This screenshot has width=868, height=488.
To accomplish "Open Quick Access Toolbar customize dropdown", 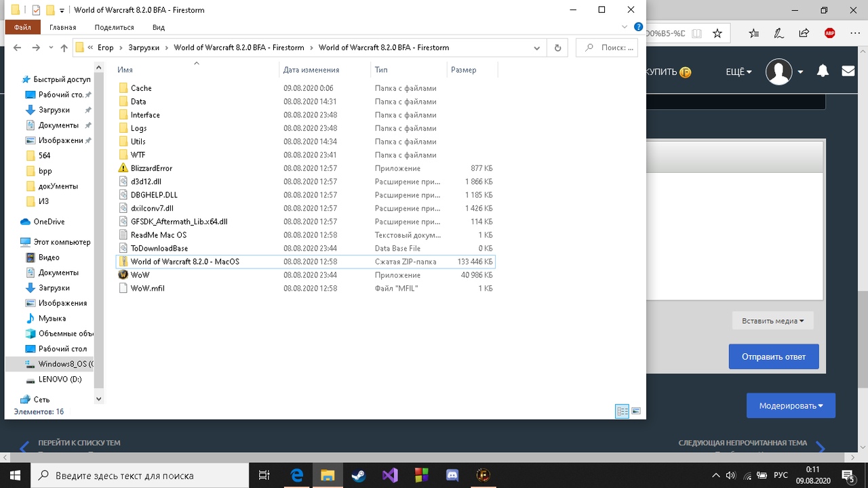I will 62,10.
